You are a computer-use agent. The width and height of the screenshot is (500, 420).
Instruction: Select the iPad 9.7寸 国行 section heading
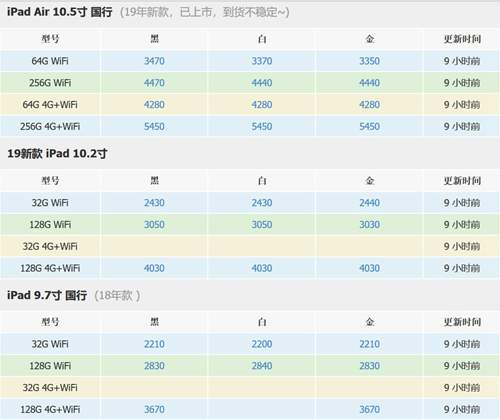(47, 295)
